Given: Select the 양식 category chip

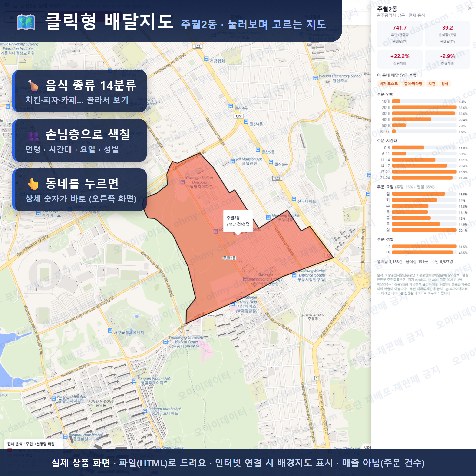Looking at the screenshot, I should point(445,84).
